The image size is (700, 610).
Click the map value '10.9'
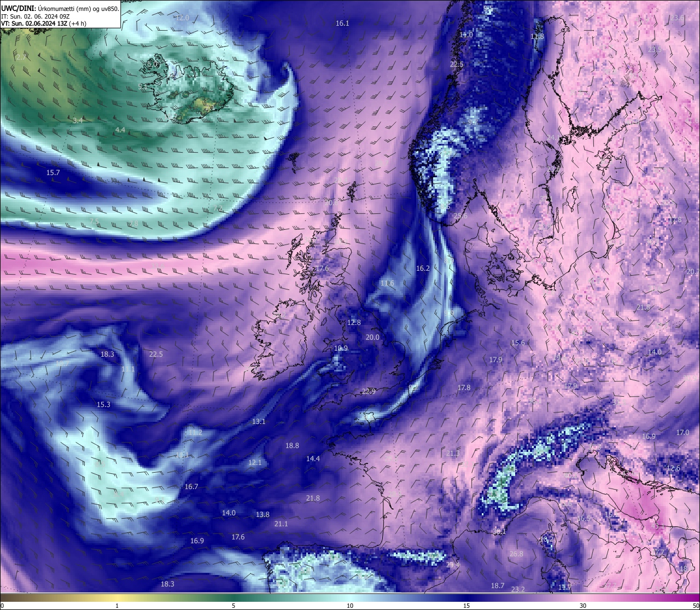[x=341, y=348]
